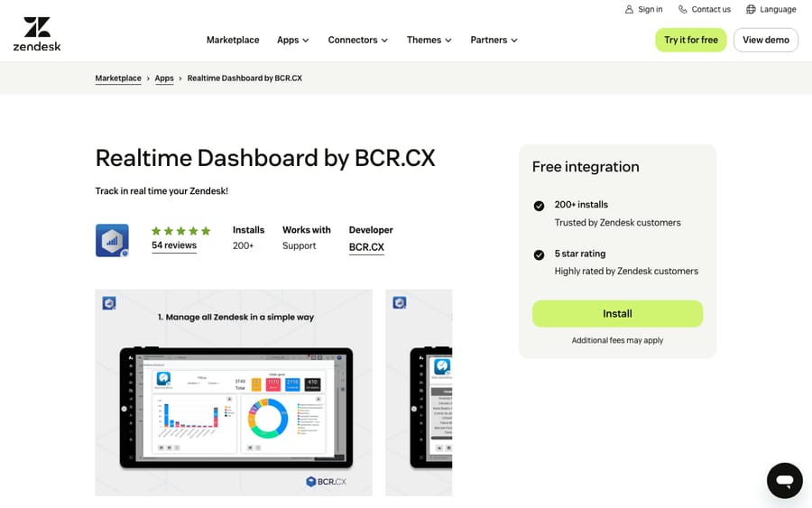Open the Connectors navigation label
Image resolution: width=812 pixels, height=508 pixels.
[x=353, y=40]
